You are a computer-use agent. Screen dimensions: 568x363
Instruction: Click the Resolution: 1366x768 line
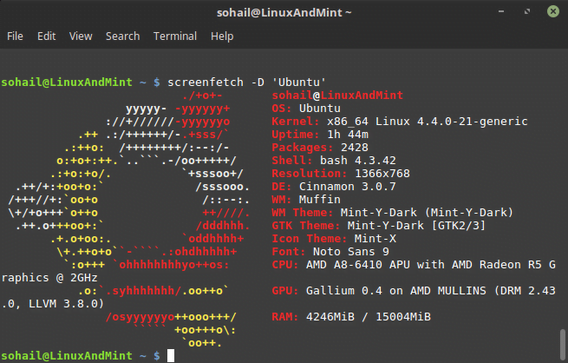point(341,174)
